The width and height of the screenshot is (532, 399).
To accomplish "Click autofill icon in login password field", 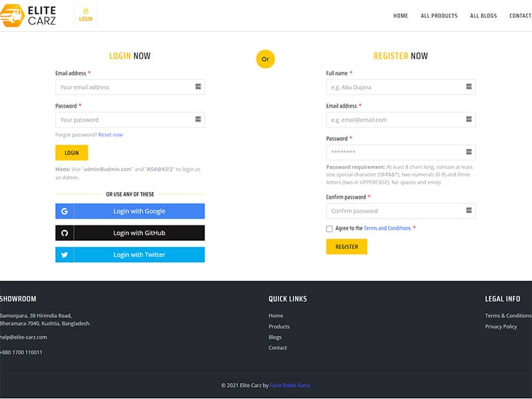I will (198, 120).
